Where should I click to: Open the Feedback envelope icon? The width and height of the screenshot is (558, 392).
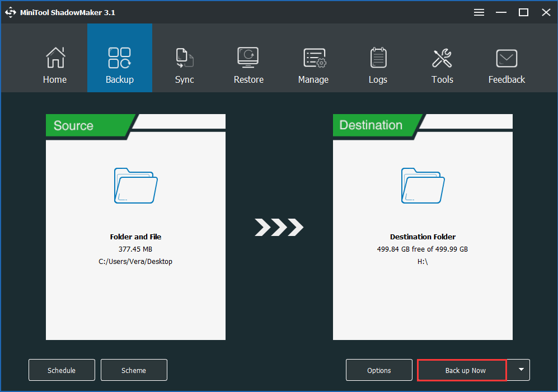click(x=506, y=58)
